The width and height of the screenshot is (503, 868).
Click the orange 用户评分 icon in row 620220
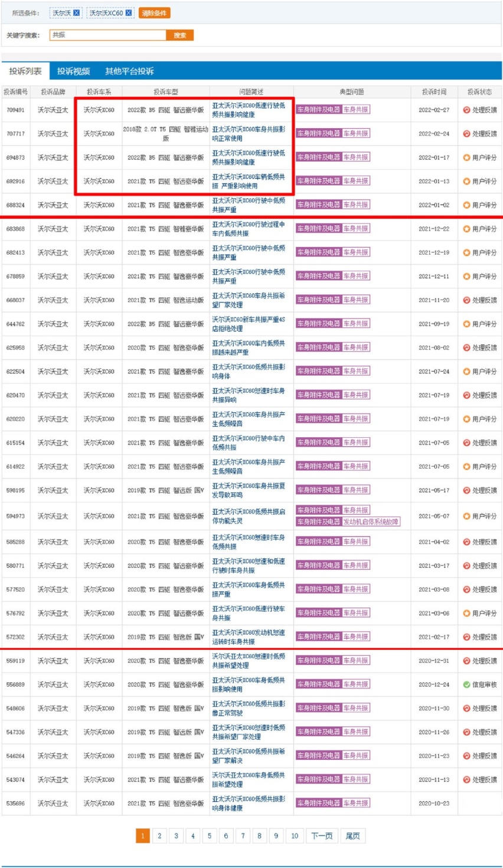466,419
